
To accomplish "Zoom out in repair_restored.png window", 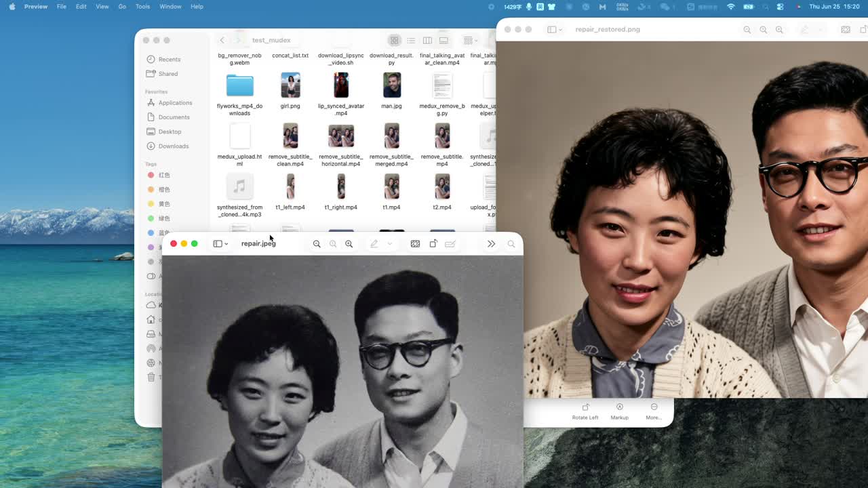I will [x=747, y=30].
